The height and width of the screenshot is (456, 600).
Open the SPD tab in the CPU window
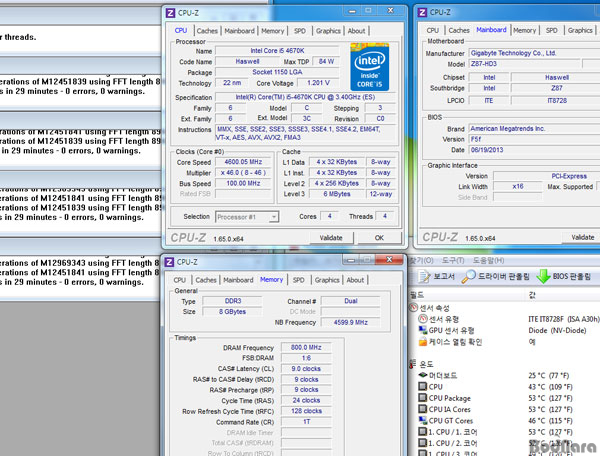tap(300, 31)
